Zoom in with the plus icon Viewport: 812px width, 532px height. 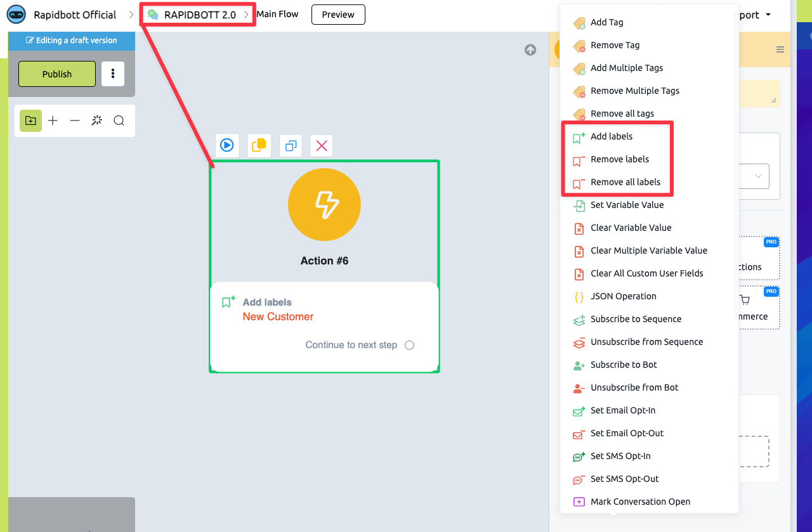pyautogui.click(x=53, y=120)
